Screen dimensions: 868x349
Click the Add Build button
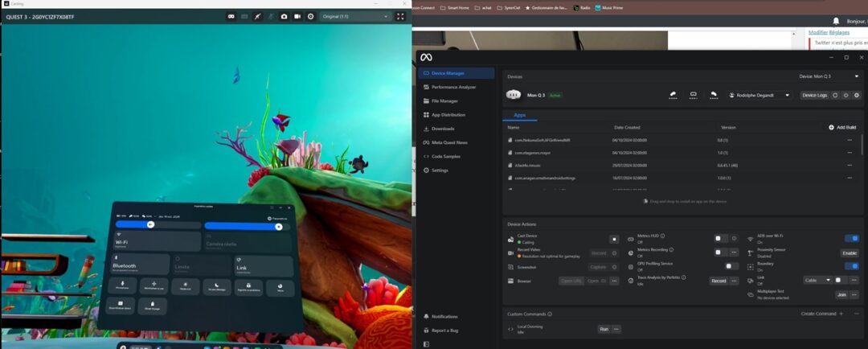pyautogui.click(x=842, y=127)
